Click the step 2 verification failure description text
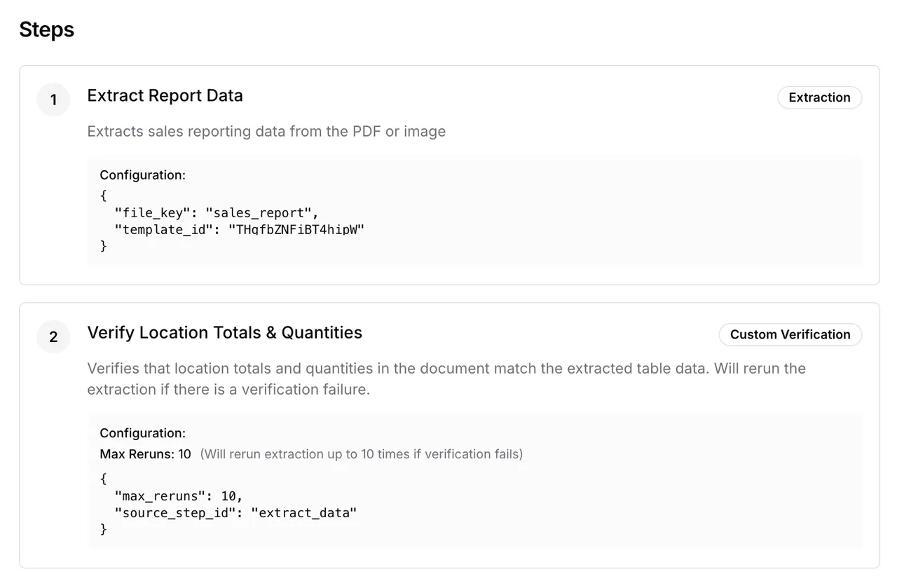897x588 pixels. click(x=446, y=378)
